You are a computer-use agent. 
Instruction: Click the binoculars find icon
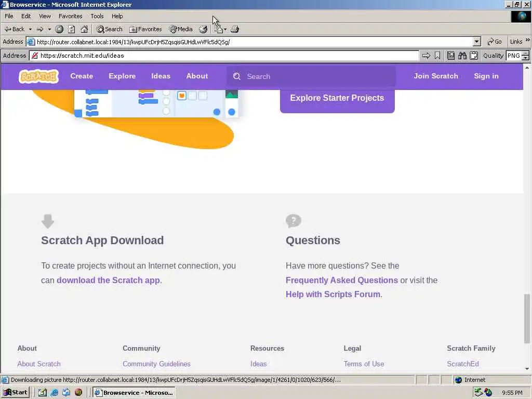tap(462, 56)
